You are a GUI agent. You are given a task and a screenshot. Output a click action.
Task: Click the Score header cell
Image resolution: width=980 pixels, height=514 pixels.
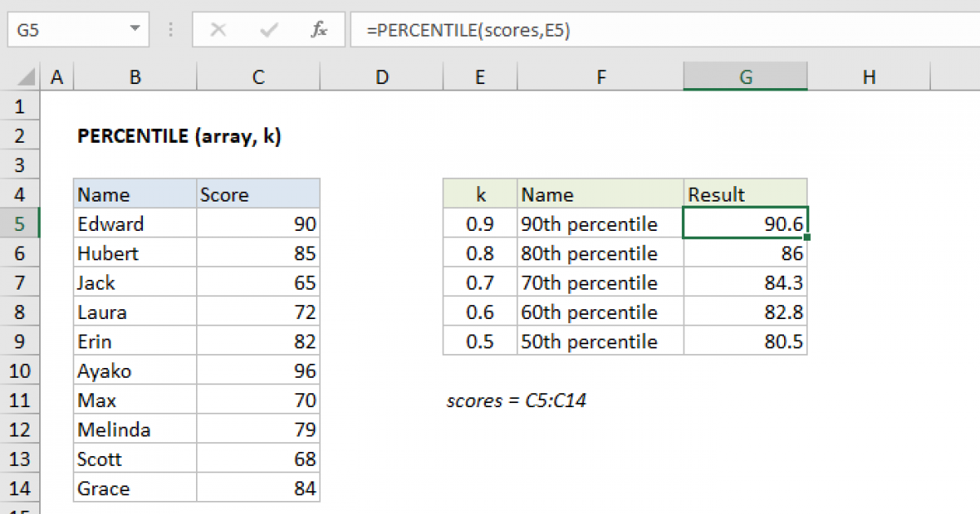258,195
